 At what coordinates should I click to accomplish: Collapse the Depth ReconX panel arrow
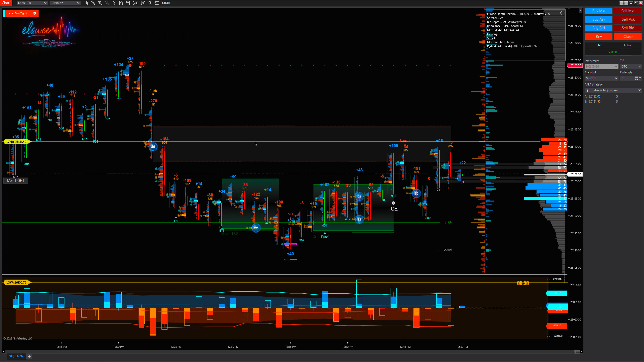pyautogui.click(x=562, y=13)
